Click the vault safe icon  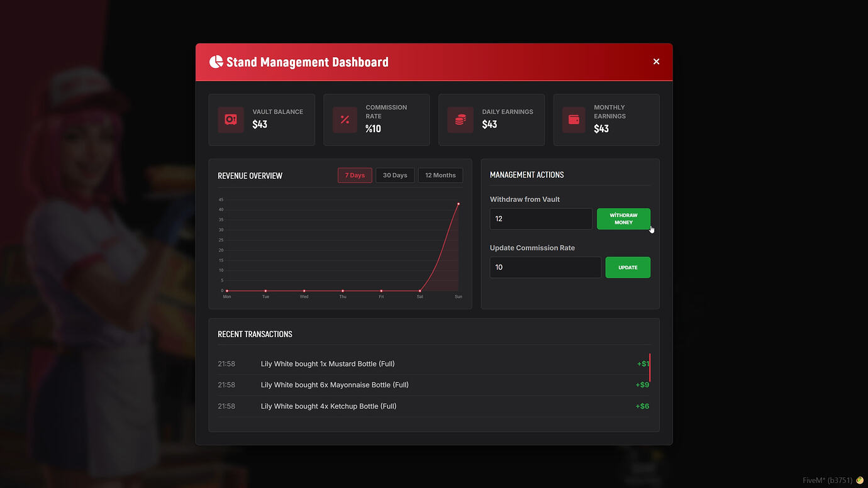pos(231,119)
